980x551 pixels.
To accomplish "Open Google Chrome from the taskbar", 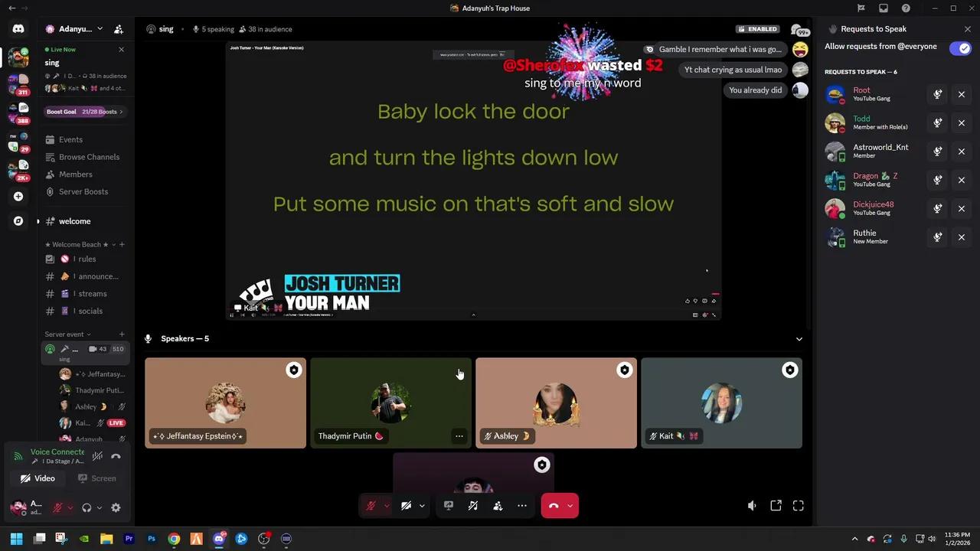I will tap(174, 539).
